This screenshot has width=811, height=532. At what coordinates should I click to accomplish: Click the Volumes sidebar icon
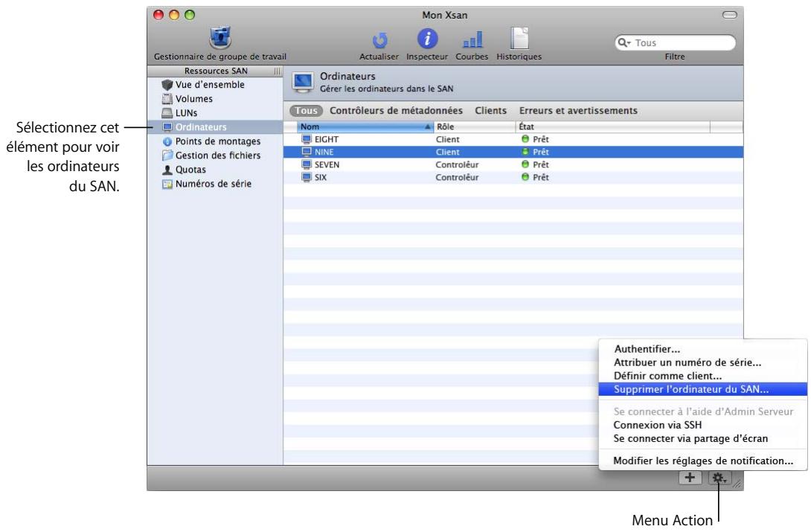(x=167, y=99)
